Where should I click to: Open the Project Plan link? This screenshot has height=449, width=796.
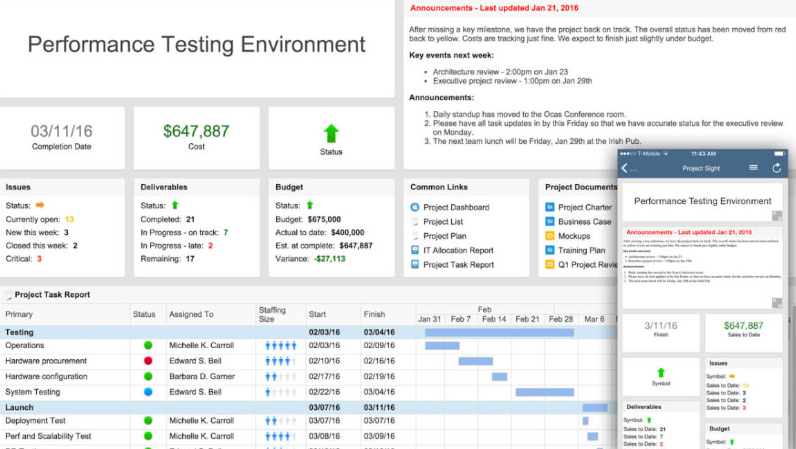pos(444,236)
